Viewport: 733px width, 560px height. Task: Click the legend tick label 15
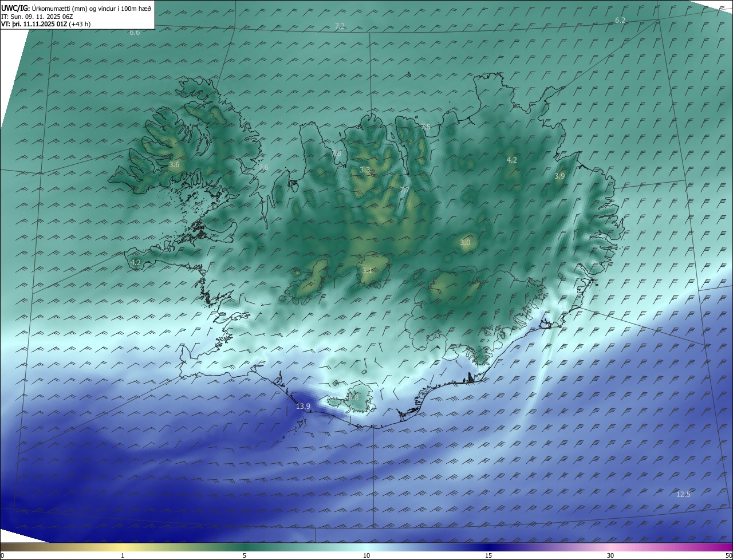488,555
